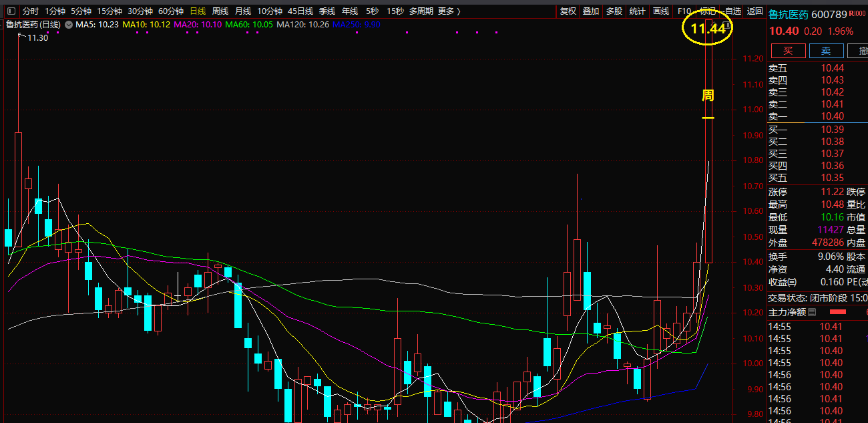Select the 15秒 period tab
Screen dimensions: 868x423
pos(395,11)
